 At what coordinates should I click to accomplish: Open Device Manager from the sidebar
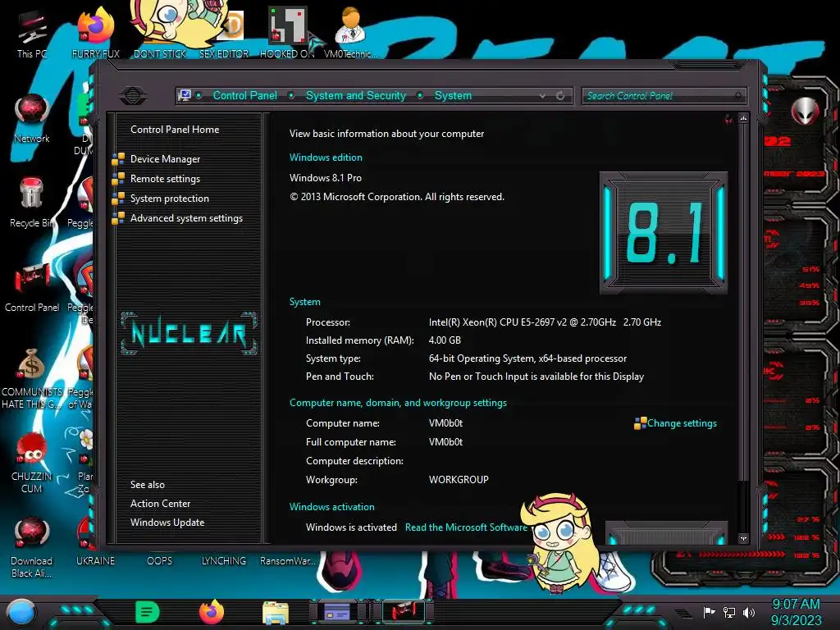click(x=165, y=159)
